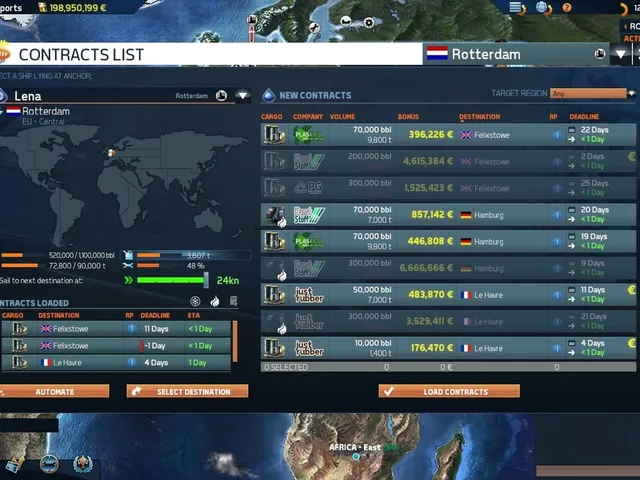Sort contracts by Deadline column

(584, 117)
